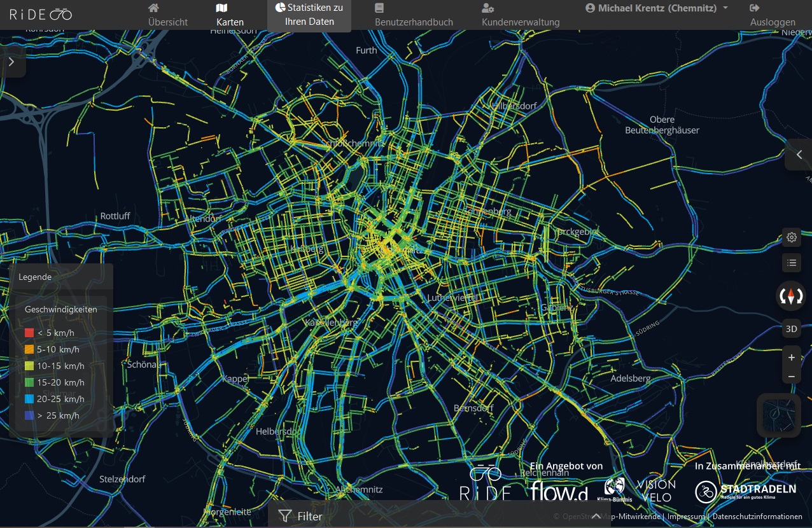Click the Benutzerhandbuch book icon
The image size is (812, 528).
[x=379, y=8]
